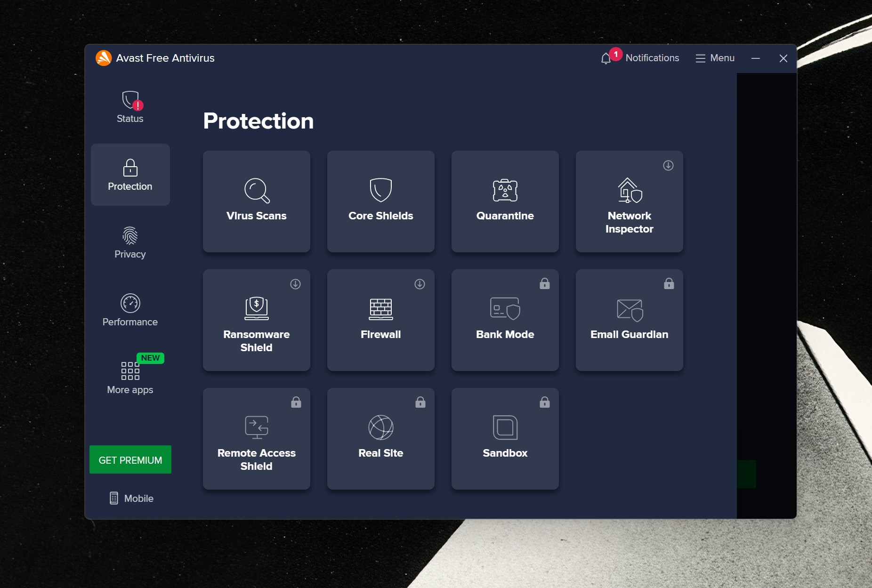Image resolution: width=872 pixels, height=588 pixels.
Task: Click the lock icon on Bank Mode
Action: [545, 283]
